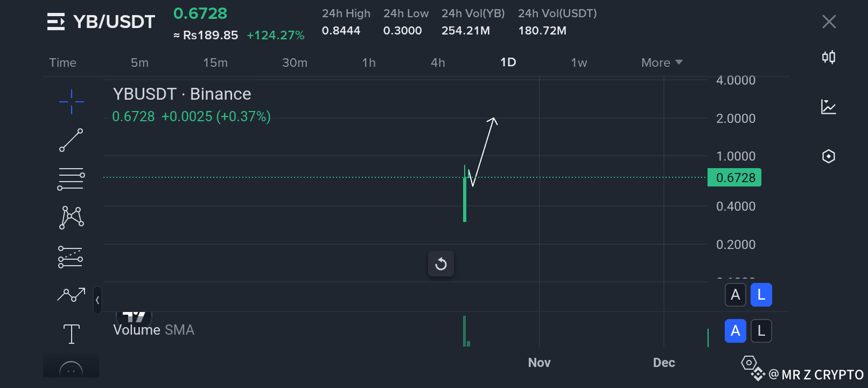Click the 0.6728 current price label
The image size is (868, 388).
point(734,178)
